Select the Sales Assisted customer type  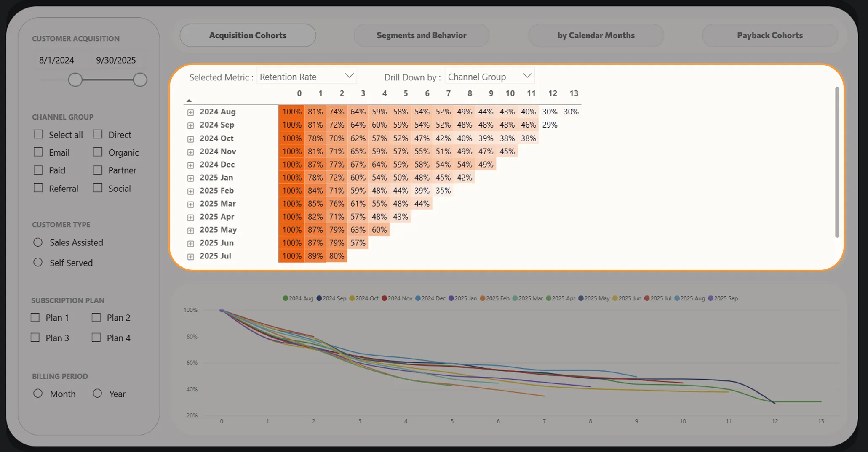(x=38, y=242)
